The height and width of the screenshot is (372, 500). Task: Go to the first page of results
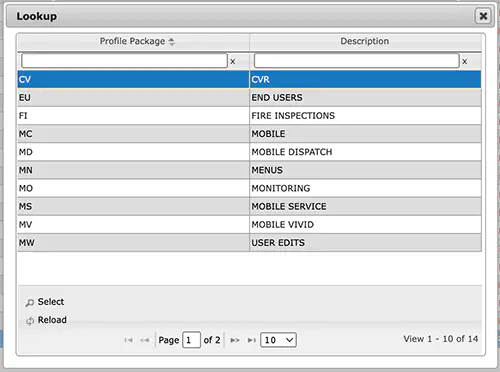pyautogui.click(x=129, y=340)
